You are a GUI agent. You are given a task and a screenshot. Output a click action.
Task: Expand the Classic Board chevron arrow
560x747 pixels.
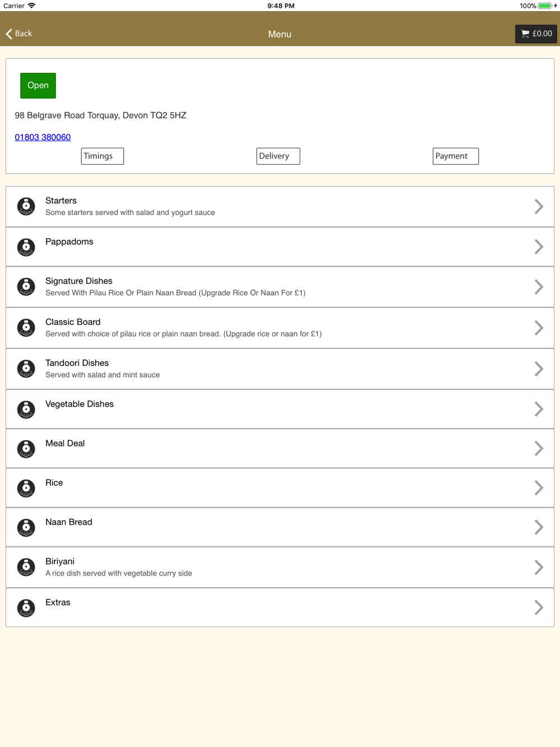pyautogui.click(x=539, y=328)
